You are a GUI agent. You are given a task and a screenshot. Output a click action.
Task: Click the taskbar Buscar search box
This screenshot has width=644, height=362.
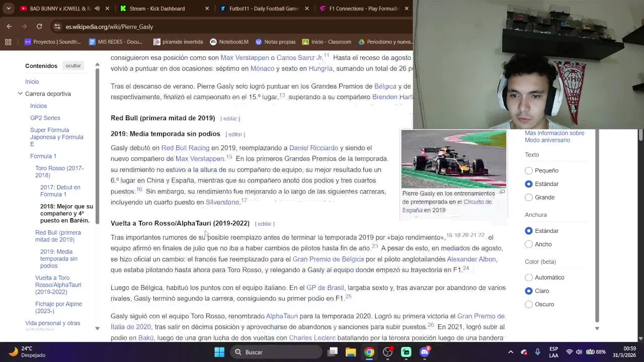coord(276,352)
